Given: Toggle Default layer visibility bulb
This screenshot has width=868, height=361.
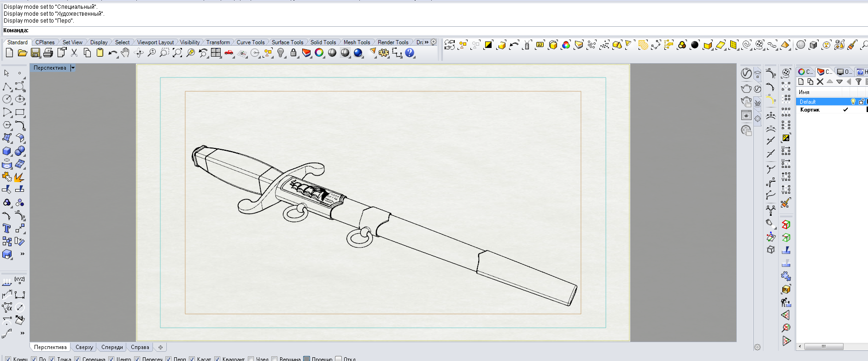Looking at the screenshot, I should tap(853, 101).
